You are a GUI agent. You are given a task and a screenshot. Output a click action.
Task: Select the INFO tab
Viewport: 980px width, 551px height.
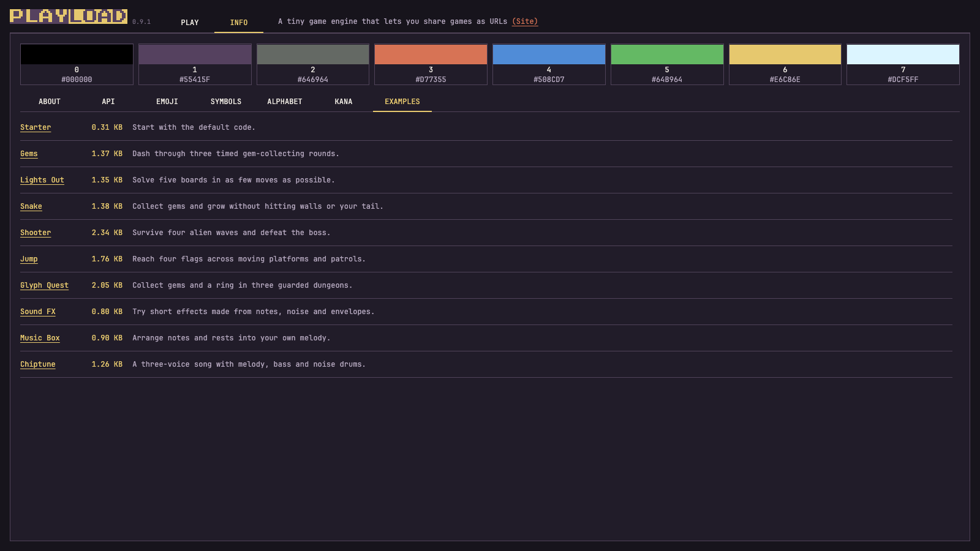coord(239,23)
